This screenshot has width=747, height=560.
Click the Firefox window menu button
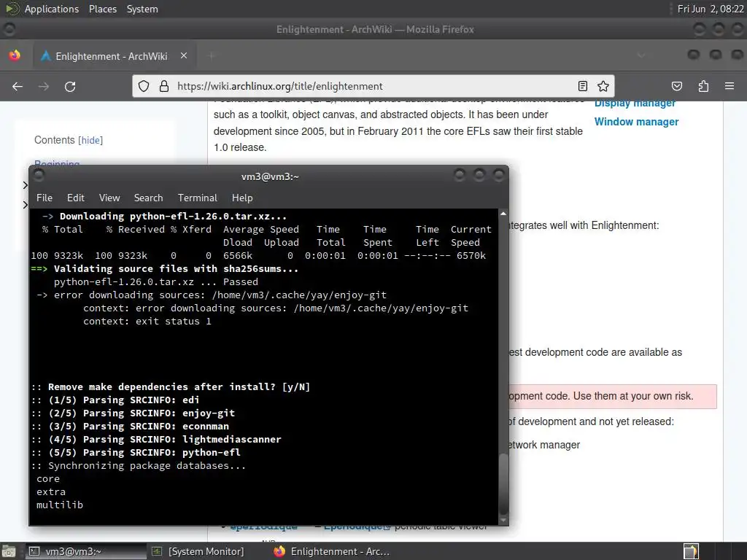point(9,29)
